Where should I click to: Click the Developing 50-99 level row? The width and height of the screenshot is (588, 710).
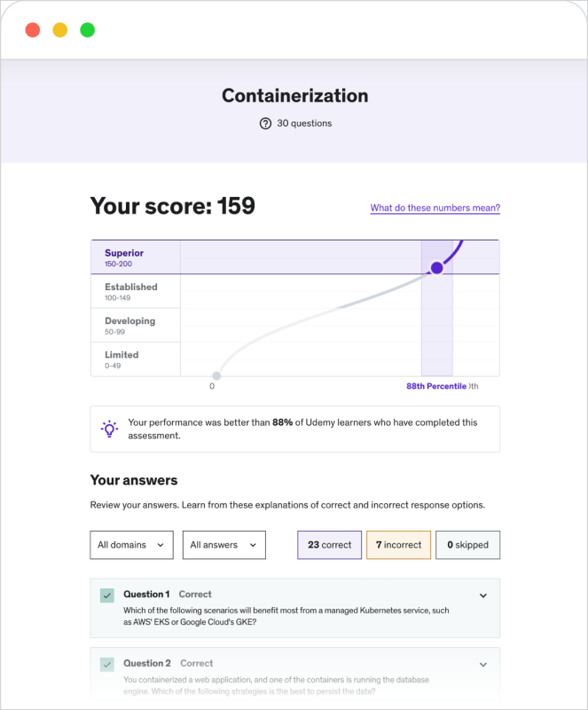(136, 325)
